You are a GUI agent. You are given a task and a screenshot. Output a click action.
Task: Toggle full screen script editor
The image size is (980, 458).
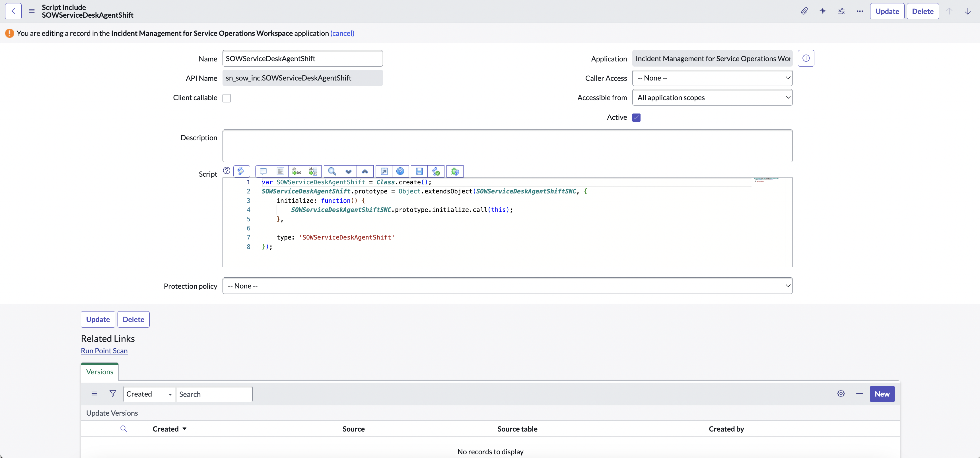tap(384, 171)
